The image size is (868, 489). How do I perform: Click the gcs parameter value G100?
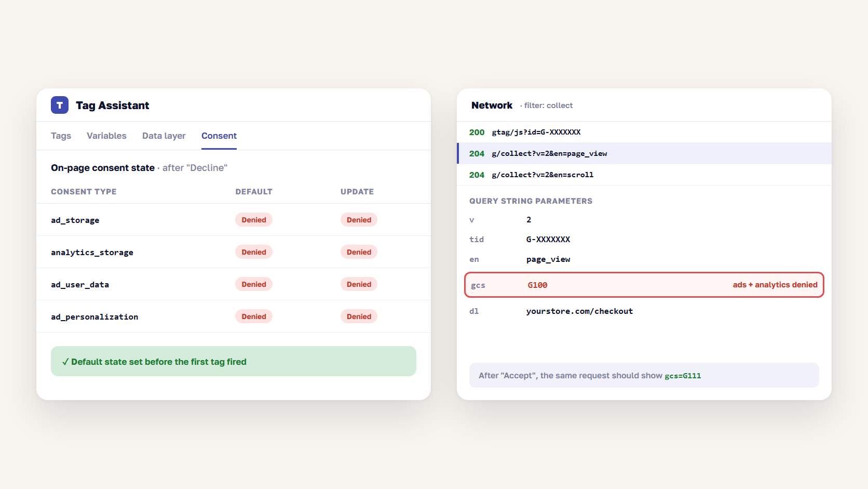[x=537, y=285]
